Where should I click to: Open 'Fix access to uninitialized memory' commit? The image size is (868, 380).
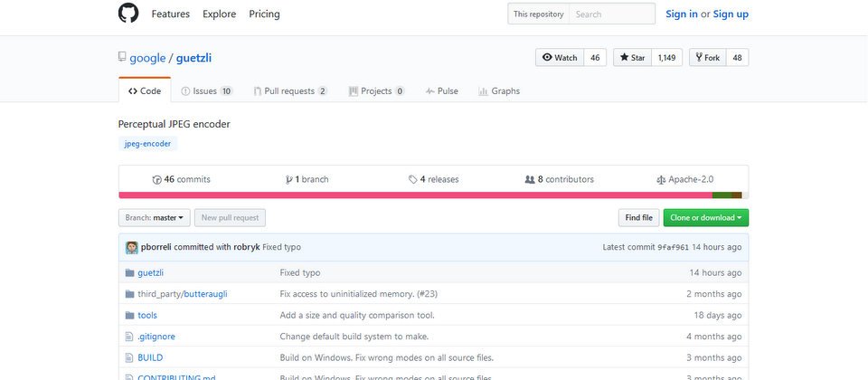click(x=359, y=294)
